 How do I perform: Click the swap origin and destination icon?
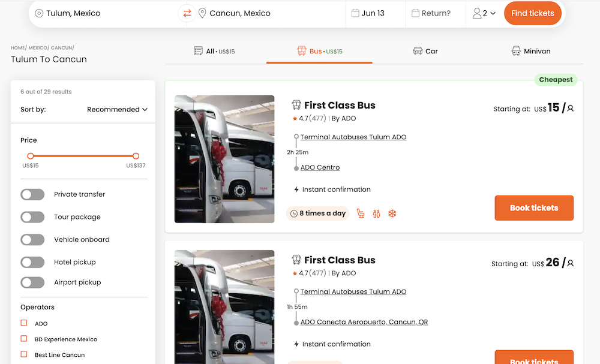187,13
